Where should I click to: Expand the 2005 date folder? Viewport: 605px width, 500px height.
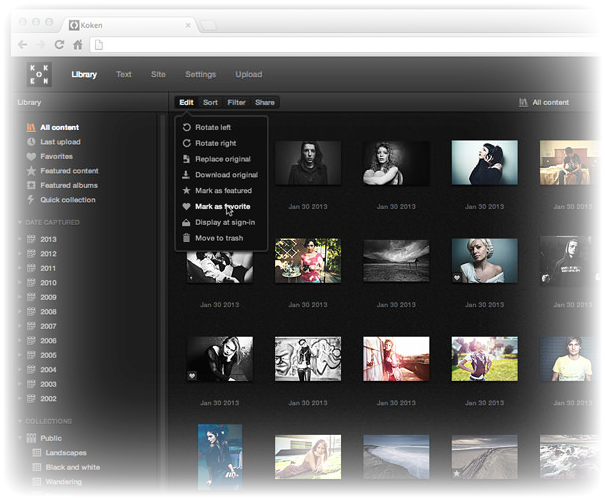[20, 355]
